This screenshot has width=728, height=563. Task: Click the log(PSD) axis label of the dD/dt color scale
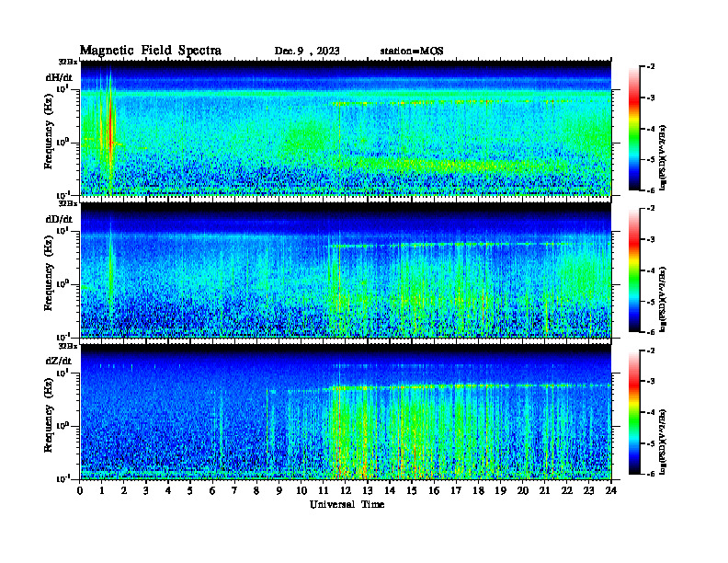663,299
